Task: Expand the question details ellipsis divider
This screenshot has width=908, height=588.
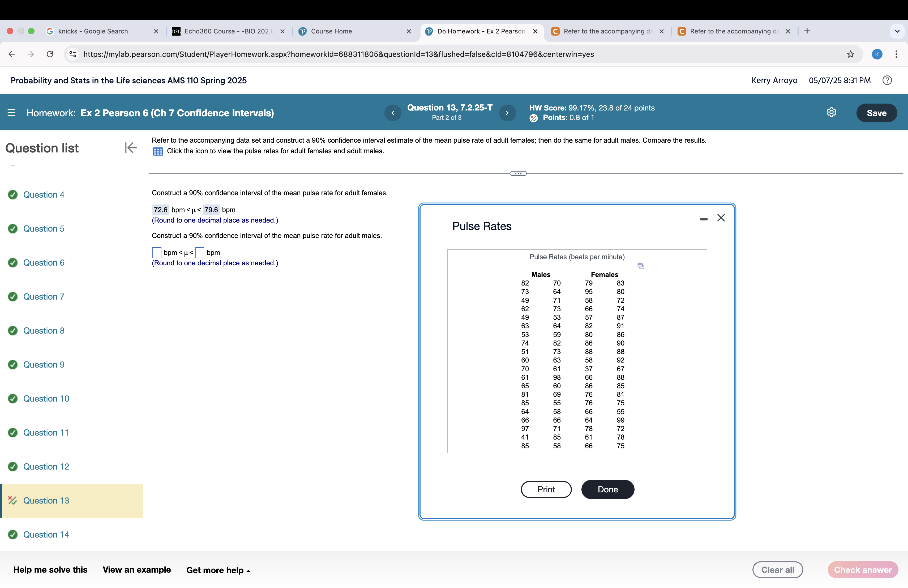Action: click(517, 173)
